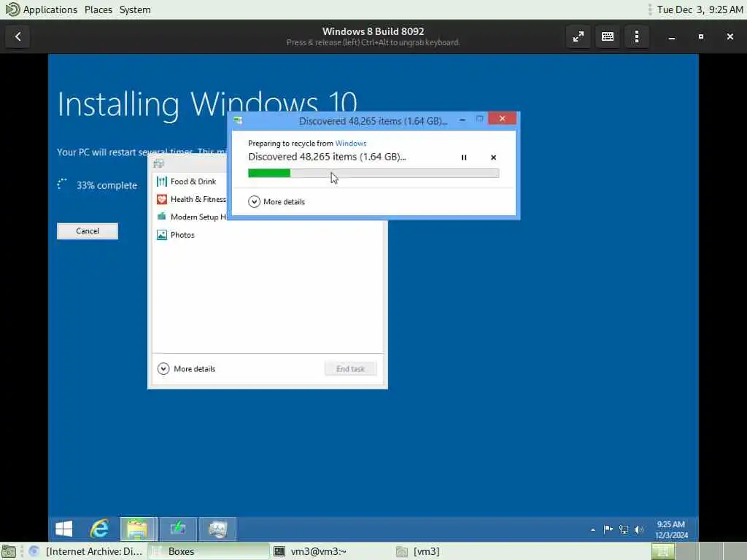The width and height of the screenshot is (747, 560).
Task: Show hidden tray icons arrow
Action: click(592, 529)
